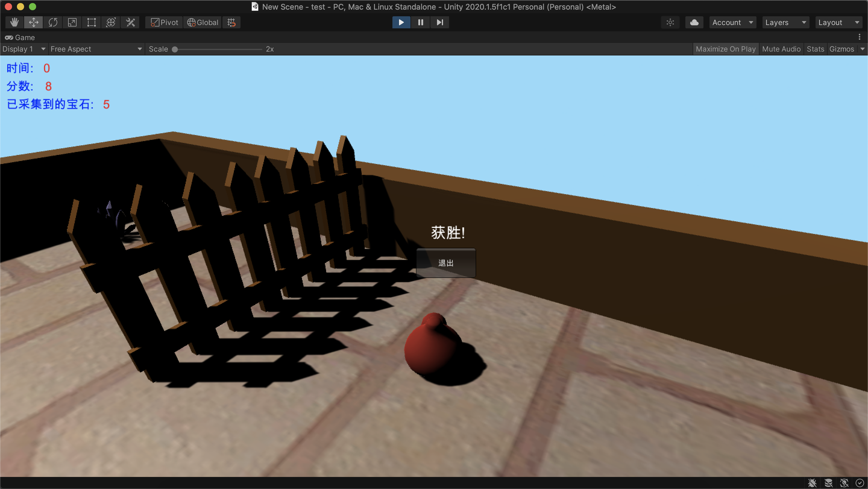Toggle Pivot handle position
The image size is (868, 489).
164,22
